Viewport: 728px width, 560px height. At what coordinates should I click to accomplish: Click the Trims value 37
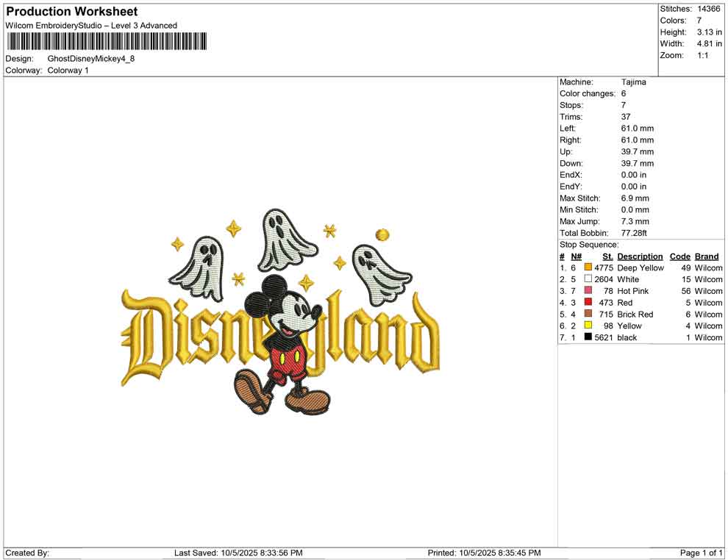coord(626,116)
